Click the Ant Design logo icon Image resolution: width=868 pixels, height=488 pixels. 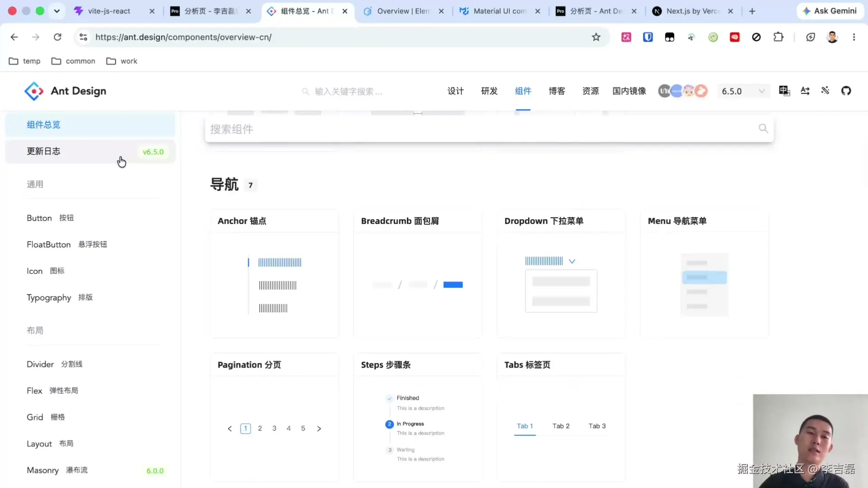pyautogui.click(x=34, y=91)
